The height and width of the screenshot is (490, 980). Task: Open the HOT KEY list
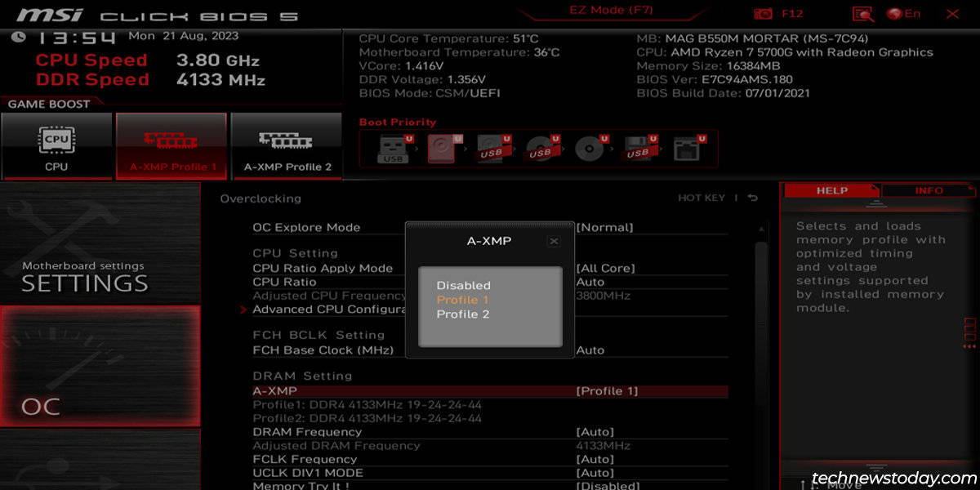coord(702,198)
